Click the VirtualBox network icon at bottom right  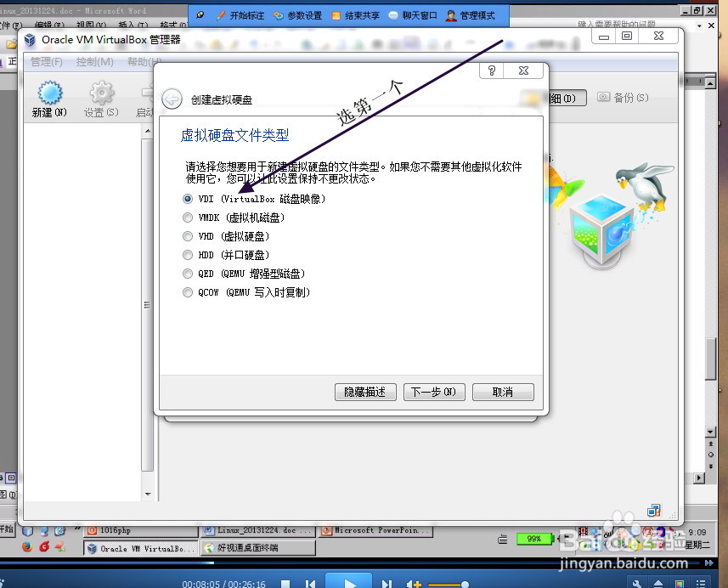(654, 511)
